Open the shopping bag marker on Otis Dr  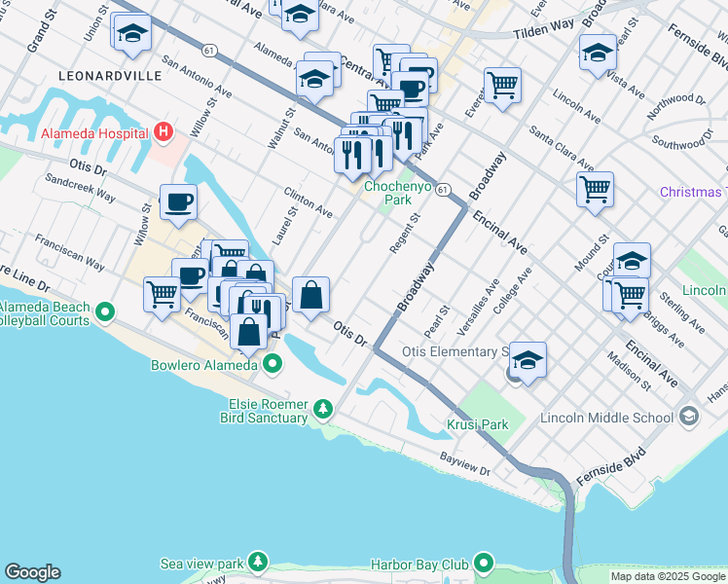pyautogui.click(x=310, y=295)
